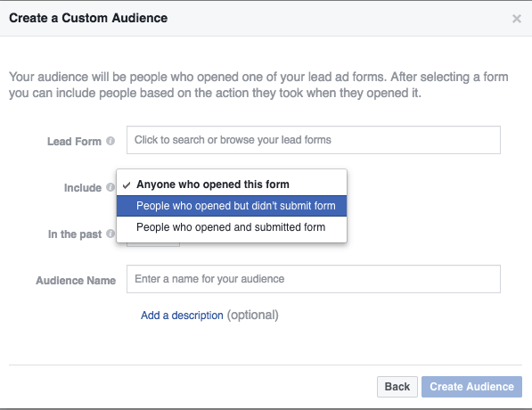
Task: Click the Include info icon
Action: (110, 187)
